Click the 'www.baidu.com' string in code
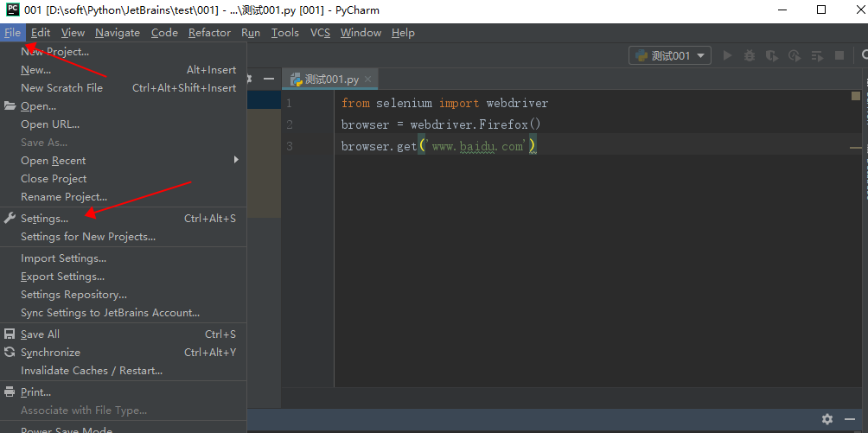Screen dimensions: 868x433 click(x=476, y=147)
